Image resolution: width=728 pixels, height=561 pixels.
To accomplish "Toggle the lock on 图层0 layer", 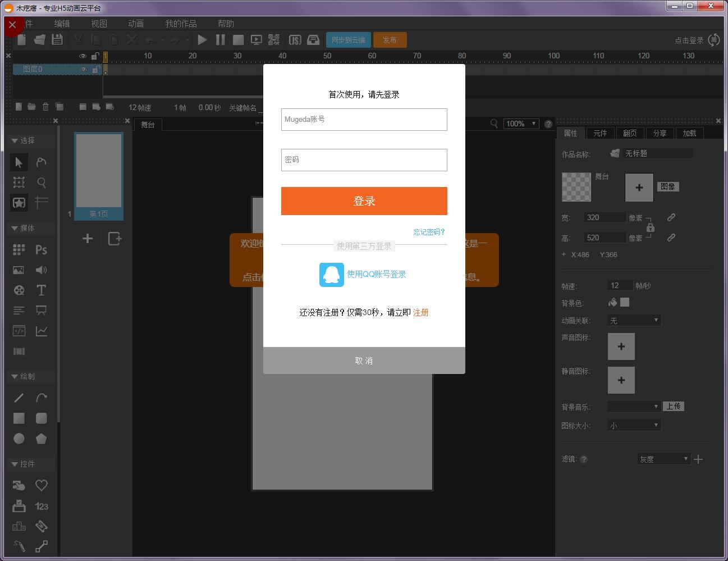I will [x=95, y=70].
